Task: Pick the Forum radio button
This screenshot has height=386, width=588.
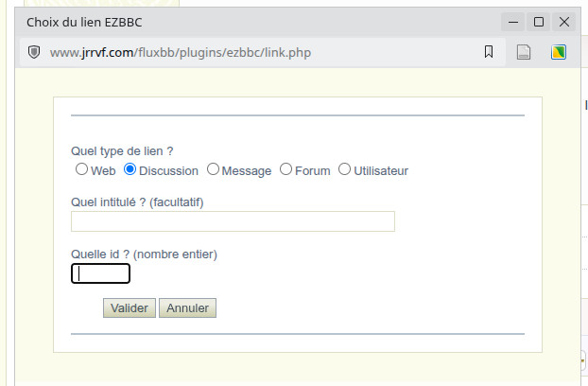Action: coord(285,169)
